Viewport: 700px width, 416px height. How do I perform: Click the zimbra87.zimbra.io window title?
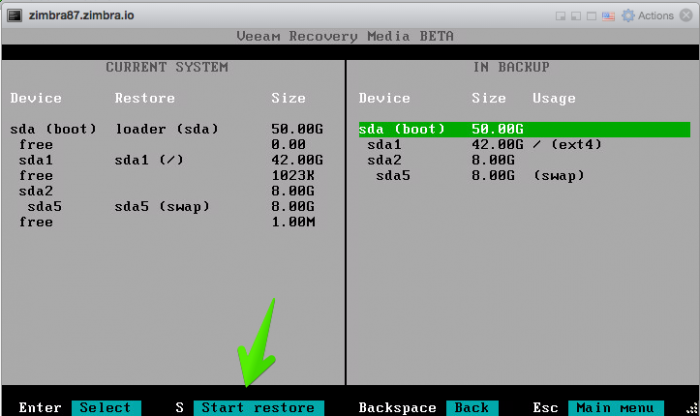[x=81, y=16]
